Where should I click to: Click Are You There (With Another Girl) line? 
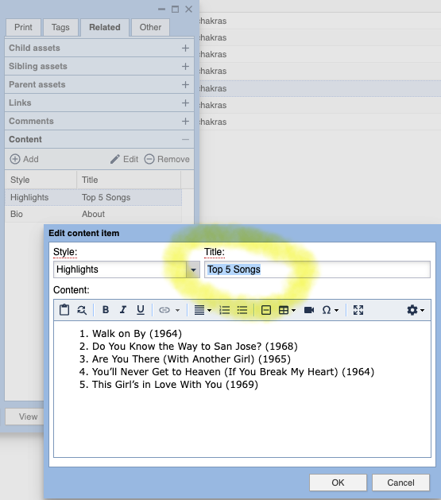191,359
